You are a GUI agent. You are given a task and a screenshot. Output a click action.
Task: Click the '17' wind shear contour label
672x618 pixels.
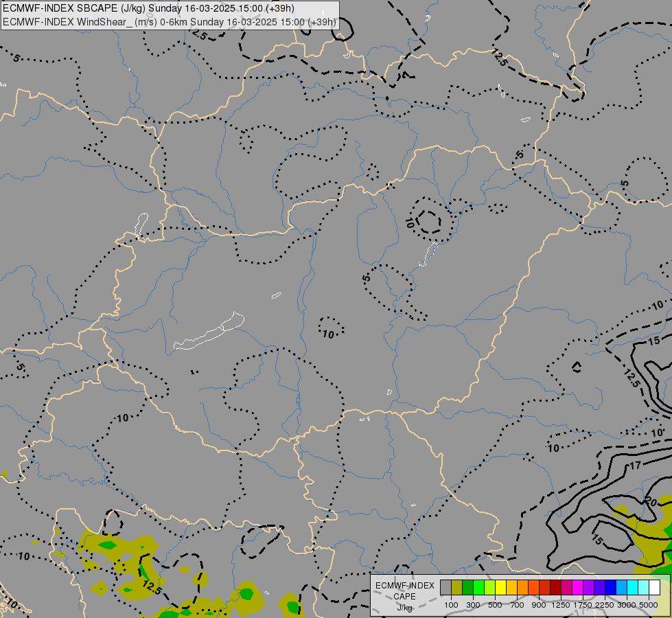coord(635,466)
